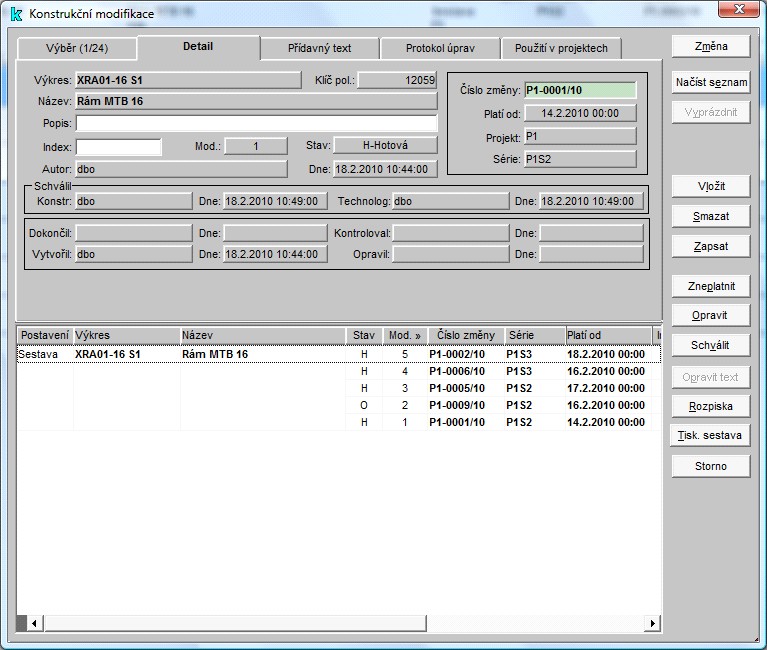Screen dimensions: 767x650
Task: Open the Rozpiska button
Action: (711, 406)
